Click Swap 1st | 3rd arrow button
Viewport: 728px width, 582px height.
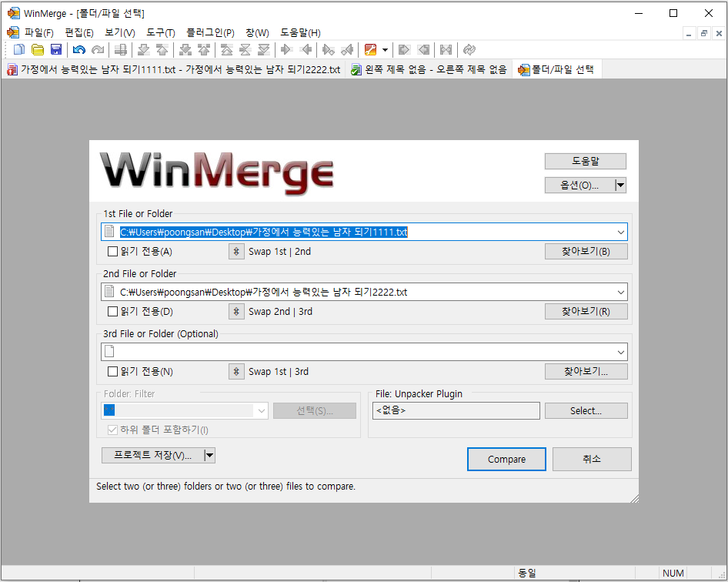click(236, 372)
